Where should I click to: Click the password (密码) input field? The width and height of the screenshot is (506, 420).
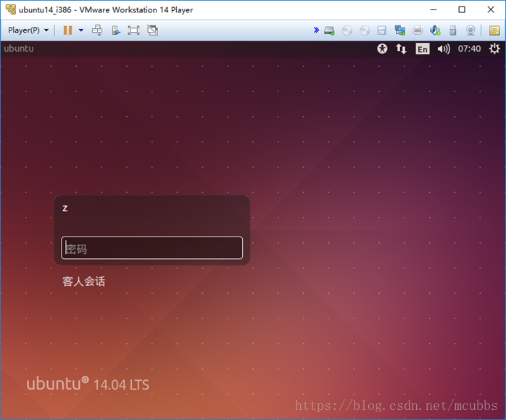pyautogui.click(x=152, y=248)
